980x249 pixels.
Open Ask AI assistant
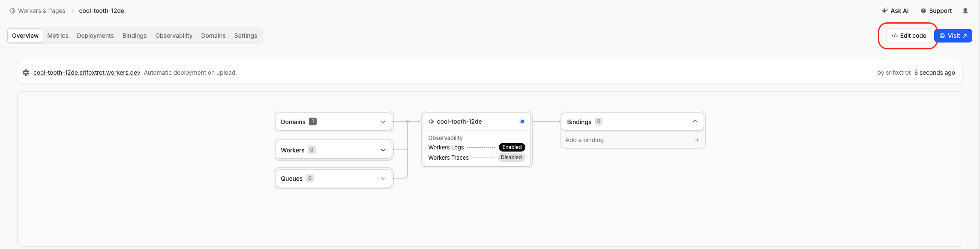click(x=895, y=11)
